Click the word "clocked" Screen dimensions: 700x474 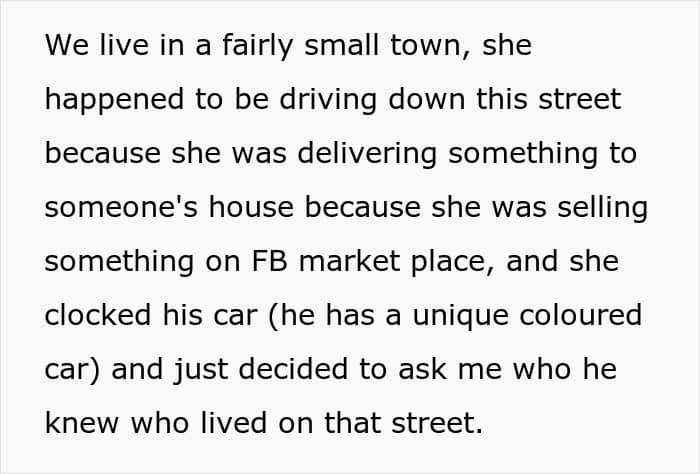click(98, 315)
